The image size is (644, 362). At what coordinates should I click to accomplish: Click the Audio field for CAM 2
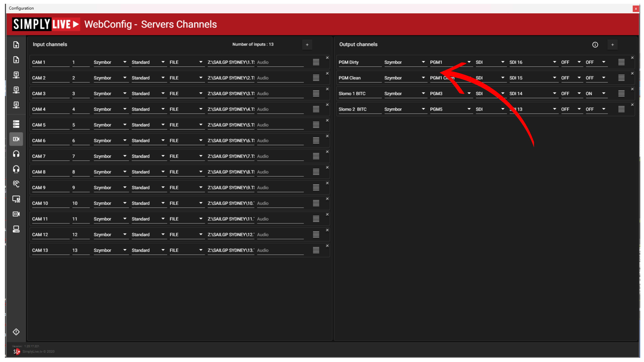point(280,78)
